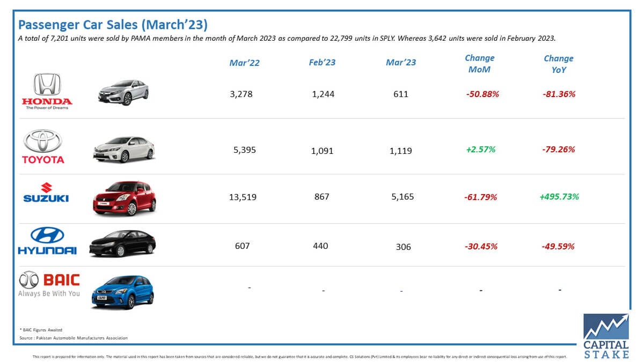Select the white Toyota car image
Image resolution: width=644 pixels, height=362 pixels.
(x=124, y=149)
